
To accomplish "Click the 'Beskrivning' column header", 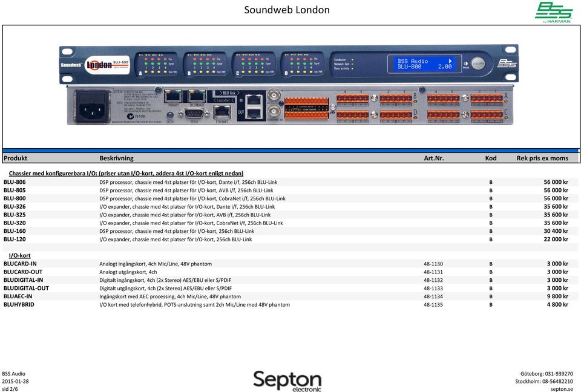I will 116,158.
